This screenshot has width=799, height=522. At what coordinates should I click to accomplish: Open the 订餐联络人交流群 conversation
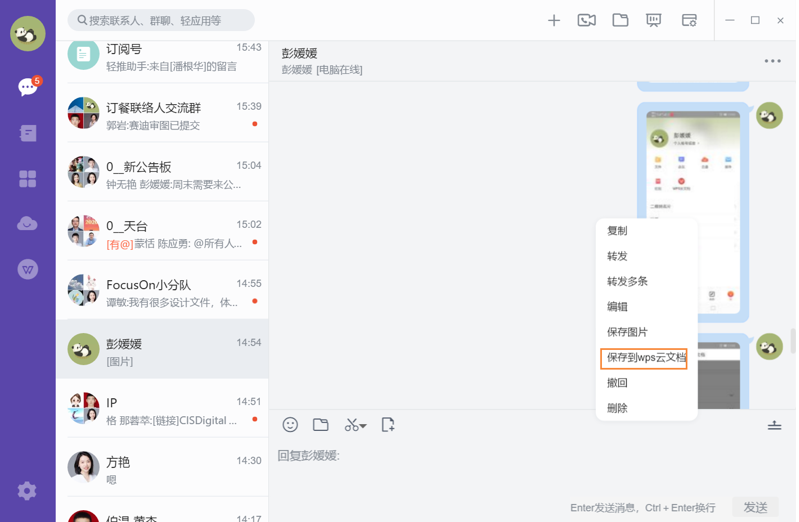point(162,115)
